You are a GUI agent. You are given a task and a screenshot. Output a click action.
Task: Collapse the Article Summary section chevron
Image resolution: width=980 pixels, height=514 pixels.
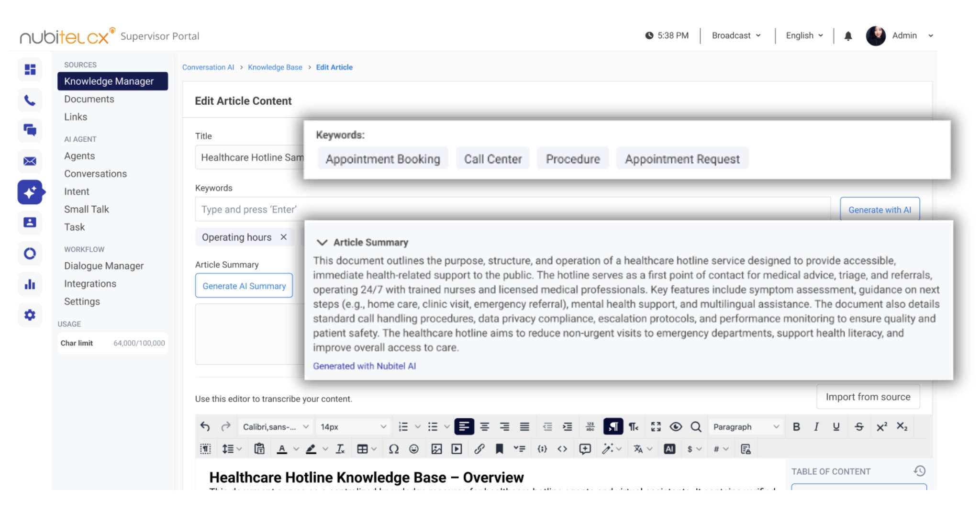(x=322, y=243)
